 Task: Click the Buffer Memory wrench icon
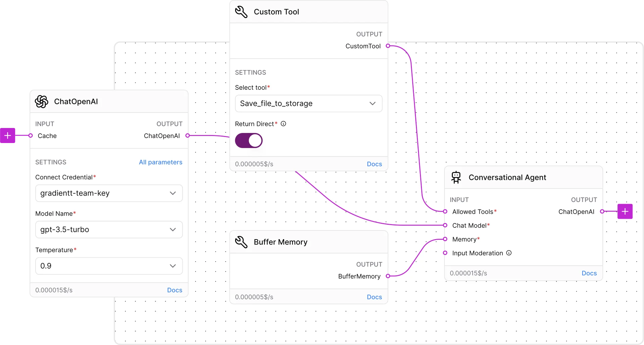click(x=241, y=242)
